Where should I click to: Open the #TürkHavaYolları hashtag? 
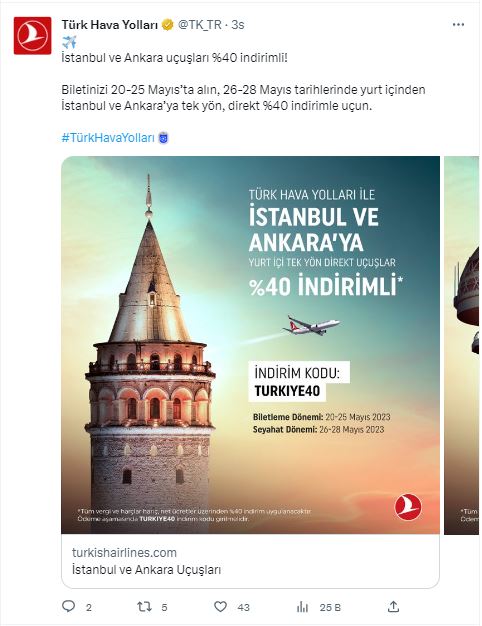click(108, 138)
